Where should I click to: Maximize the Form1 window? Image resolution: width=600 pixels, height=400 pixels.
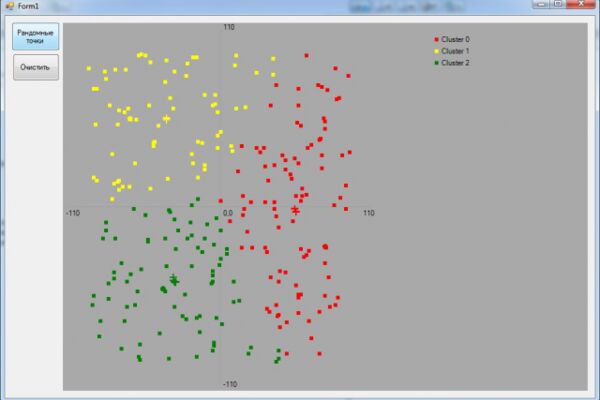pyautogui.click(x=558, y=4)
